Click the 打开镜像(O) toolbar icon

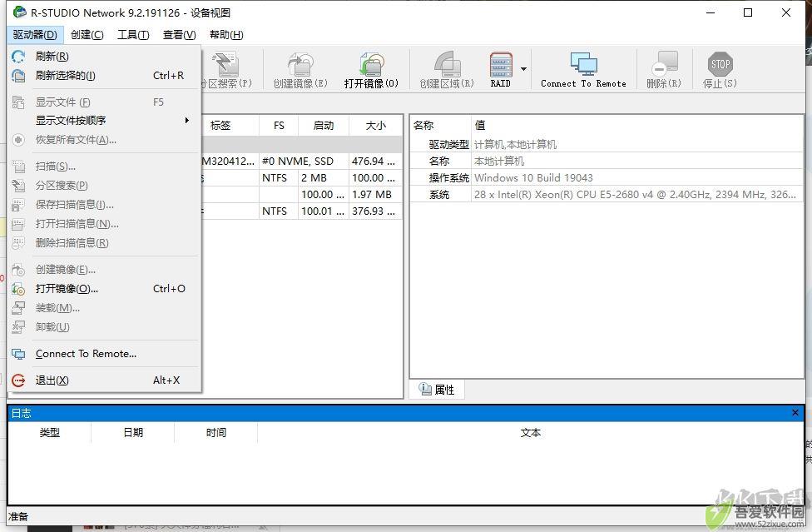click(x=371, y=64)
